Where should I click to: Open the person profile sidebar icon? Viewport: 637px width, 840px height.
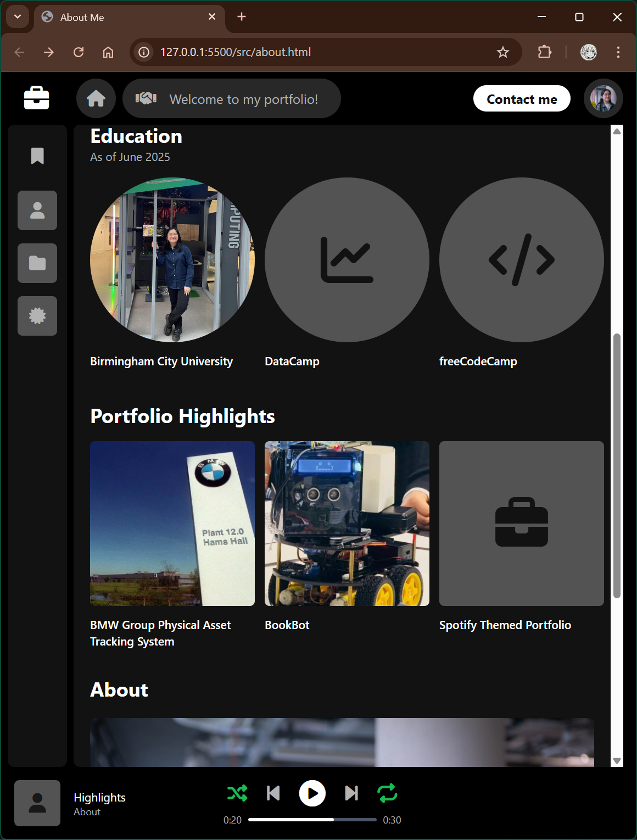pos(37,210)
